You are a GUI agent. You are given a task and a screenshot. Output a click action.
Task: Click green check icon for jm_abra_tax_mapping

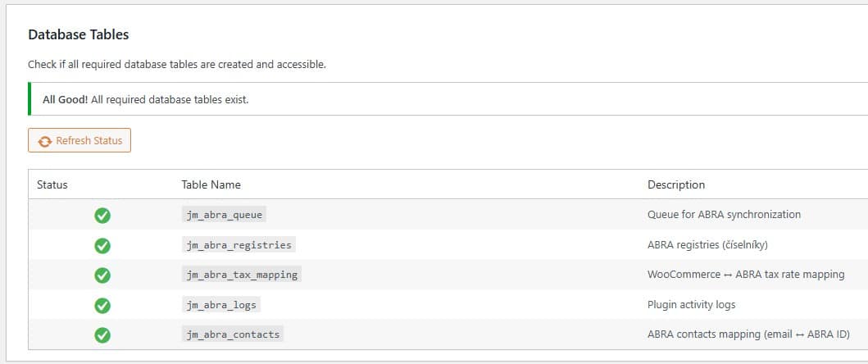[x=102, y=275]
